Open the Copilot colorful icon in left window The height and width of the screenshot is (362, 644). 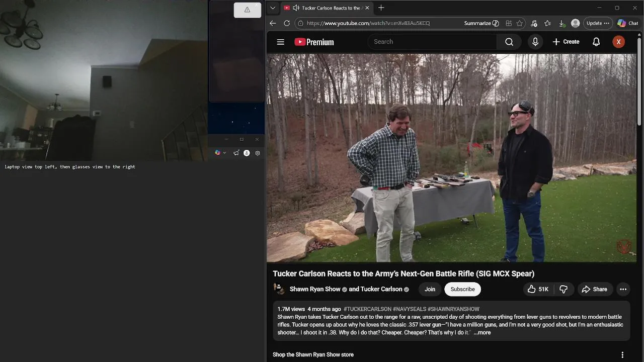point(217,153)
